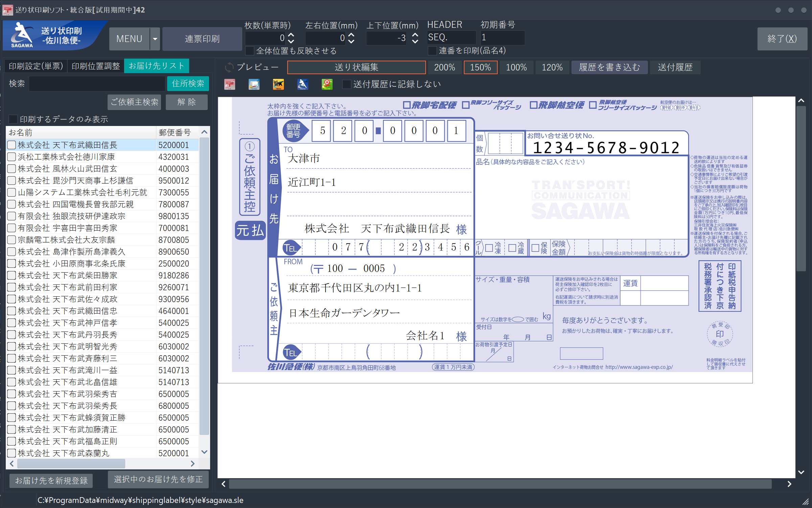Click the preview scroll down arrow
The width and height of the screenshot is (812, 508).
pos(801,472)
